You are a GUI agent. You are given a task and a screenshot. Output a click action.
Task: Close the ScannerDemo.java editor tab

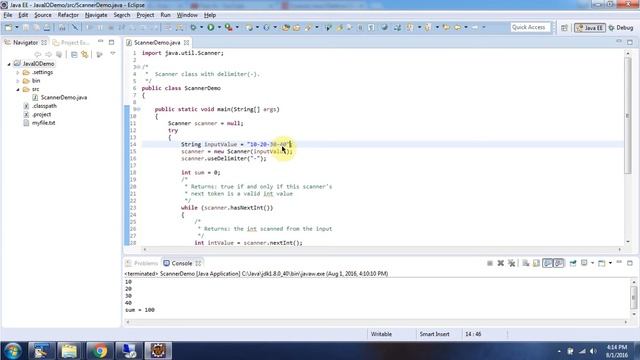187,42
